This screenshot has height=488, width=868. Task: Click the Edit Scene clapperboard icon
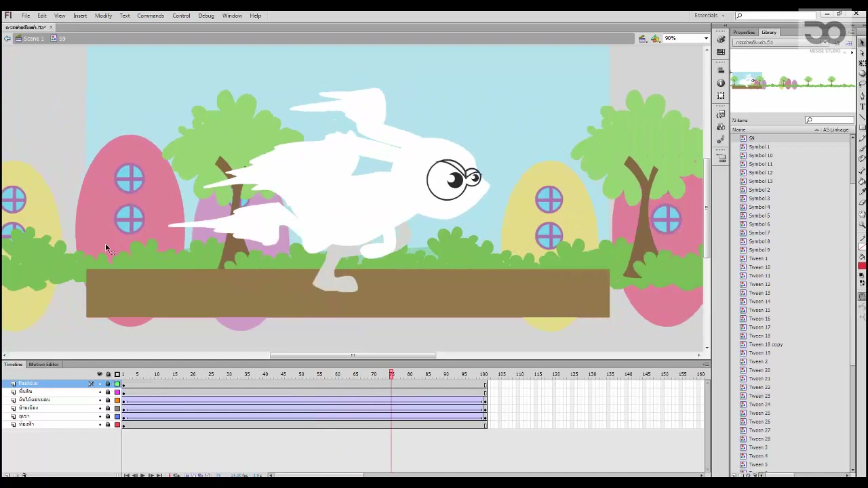coord(642,39)
